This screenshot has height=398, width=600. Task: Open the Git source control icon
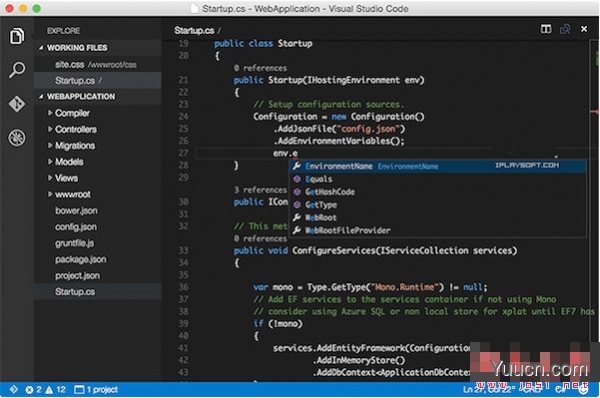point(17,104)
